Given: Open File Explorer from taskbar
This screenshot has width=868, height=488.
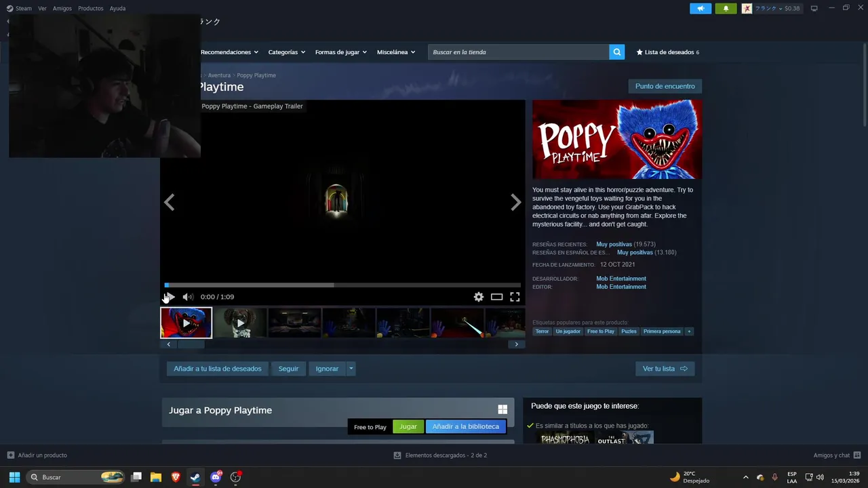Looking at the screenshot, I should tap(155, 477).
